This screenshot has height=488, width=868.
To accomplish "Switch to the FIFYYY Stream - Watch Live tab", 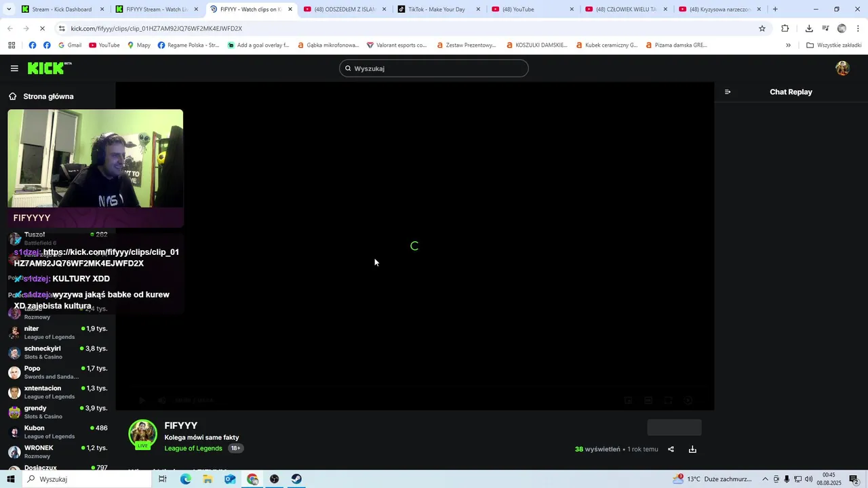I will tap(157, 9).
